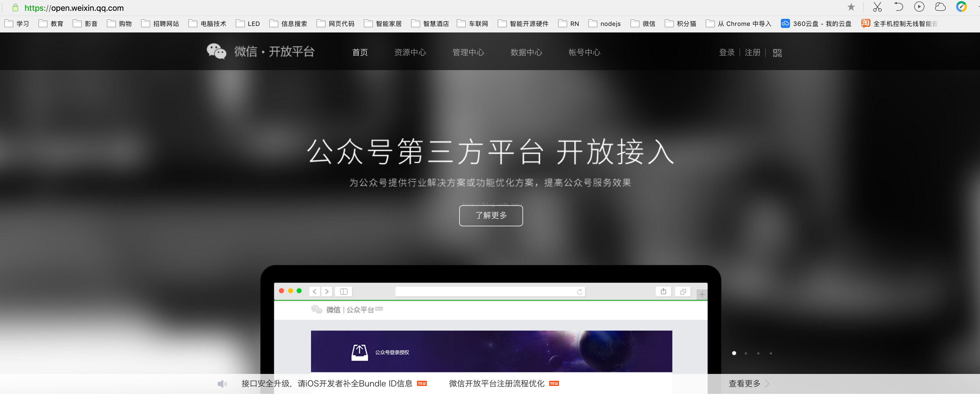Click the QR code icon in header
The width and height of the screenshot is (980, 403).
point(777,53)
